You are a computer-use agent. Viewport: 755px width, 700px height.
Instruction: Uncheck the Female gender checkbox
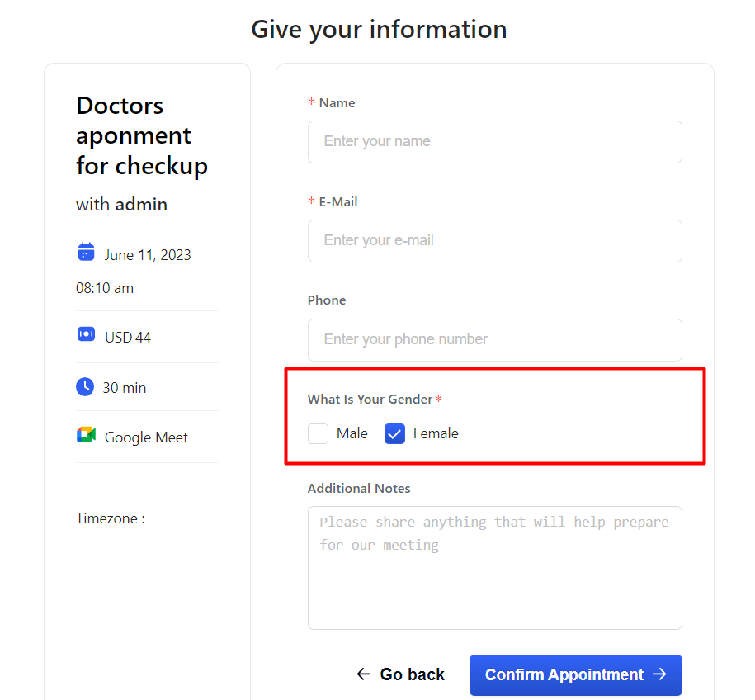pos(394,433)
